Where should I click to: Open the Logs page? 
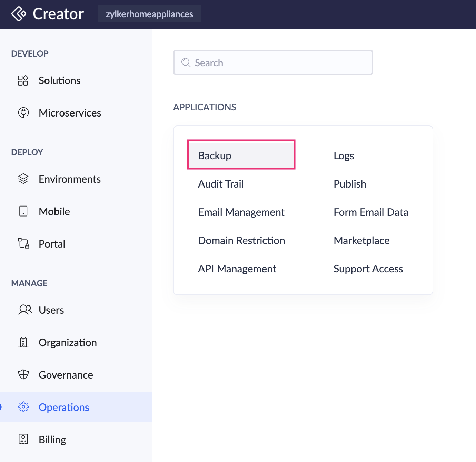click(344, 155)
